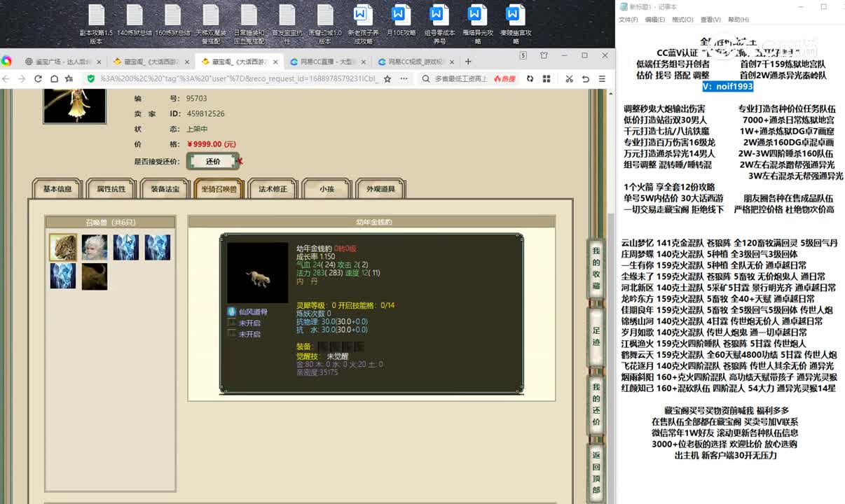This screenshot has height=504, width=845.
Task: Open the 组号零成本养号 Word document
Action: click(439, 24)
